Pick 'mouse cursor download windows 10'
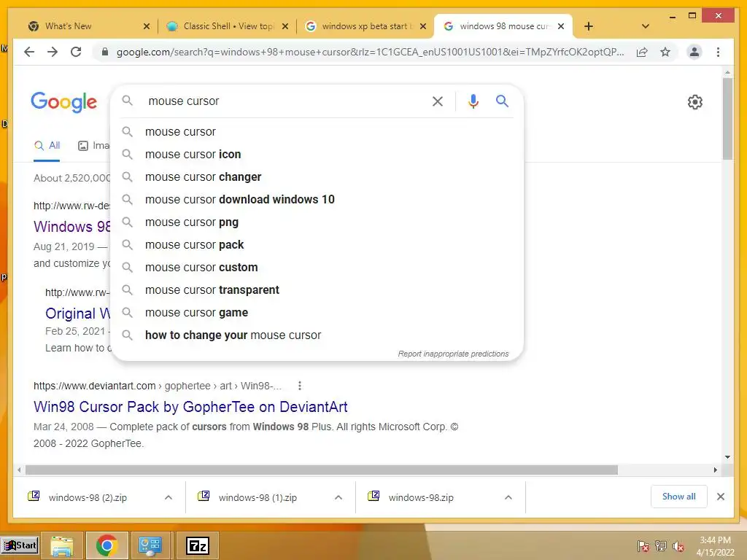The image size is (747, 560). coord(317,200)
